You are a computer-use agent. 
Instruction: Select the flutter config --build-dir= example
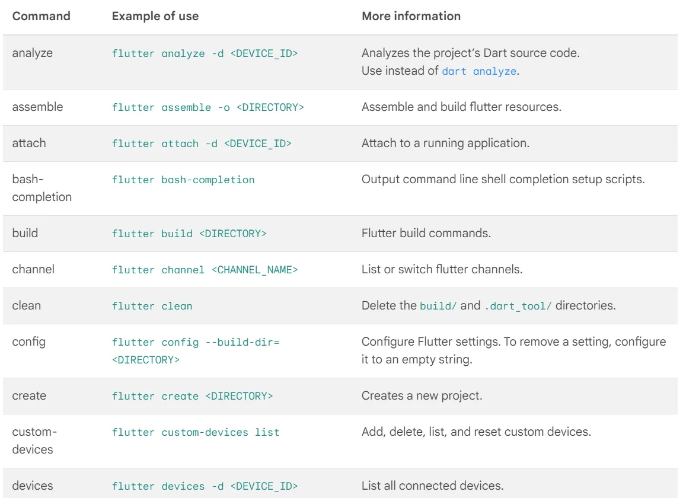[196, 351]
